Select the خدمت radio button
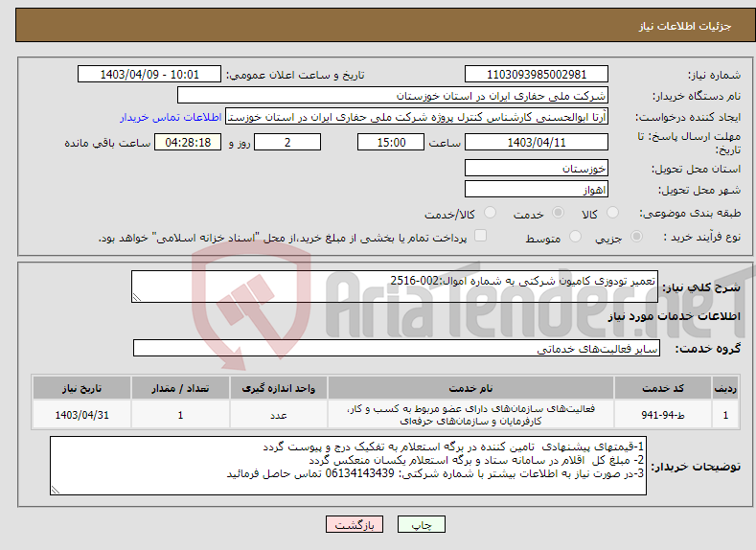This screenshot has width=756, height=550. pos(558,213)
